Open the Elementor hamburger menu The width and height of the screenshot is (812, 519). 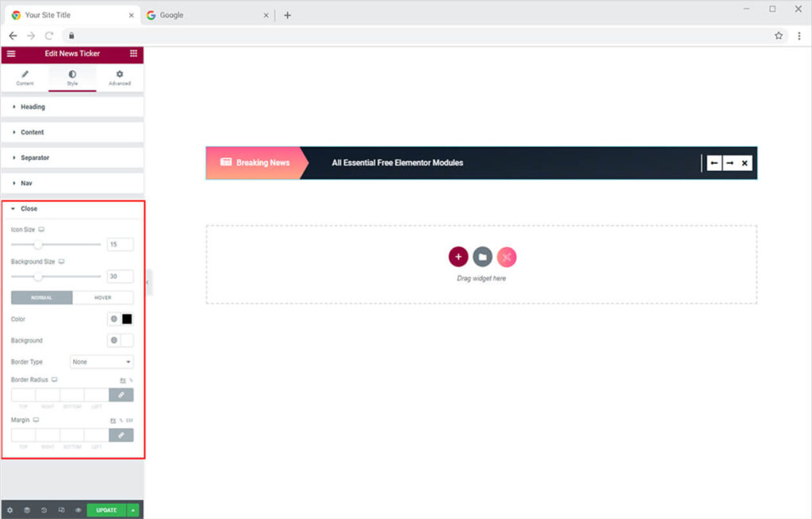point(11,53)
